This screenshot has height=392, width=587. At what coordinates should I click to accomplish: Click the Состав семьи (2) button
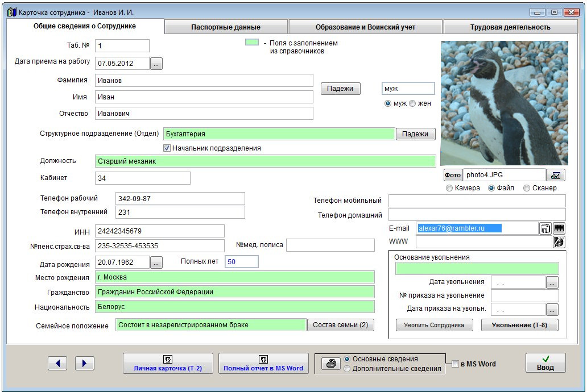341,325
